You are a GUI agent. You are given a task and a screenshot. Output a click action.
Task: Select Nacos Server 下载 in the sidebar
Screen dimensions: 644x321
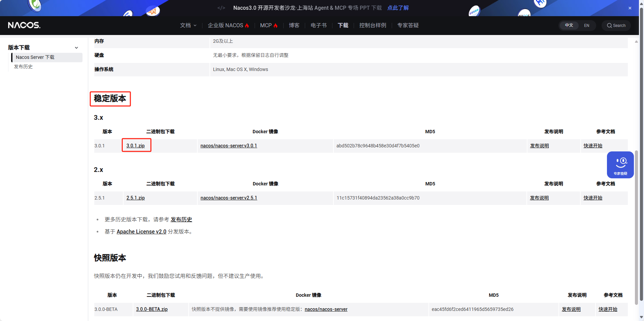point(35,57)
